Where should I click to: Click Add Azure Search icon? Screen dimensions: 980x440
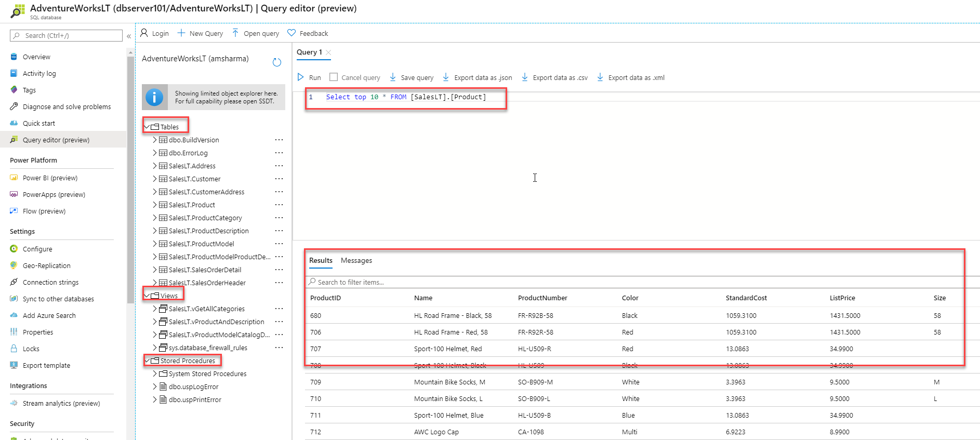[14, 315]
